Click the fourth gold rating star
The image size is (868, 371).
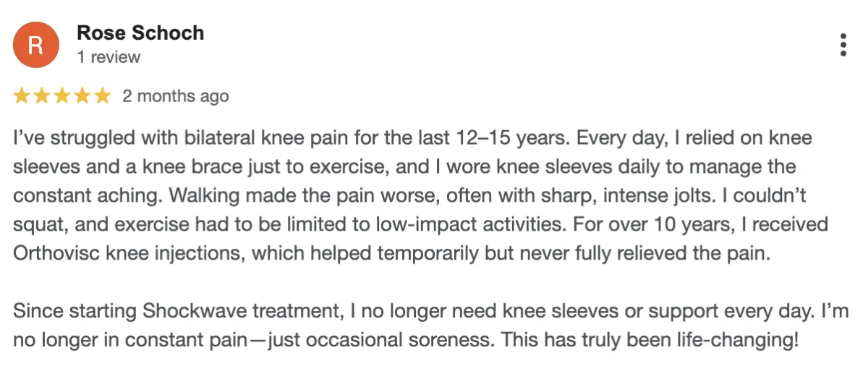pyautogui.click(x=82, y=96)
